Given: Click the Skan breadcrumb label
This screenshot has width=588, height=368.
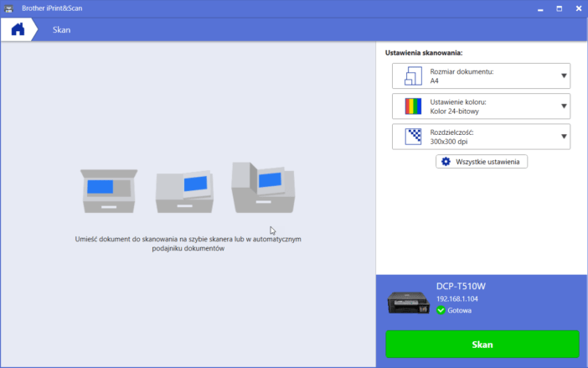Looking at the screenshot, I should coord(61,30).
